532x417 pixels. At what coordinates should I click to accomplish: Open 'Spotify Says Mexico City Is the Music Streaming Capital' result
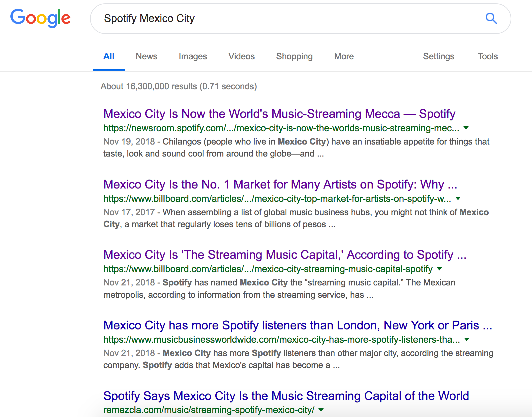[x=286, y=396]
